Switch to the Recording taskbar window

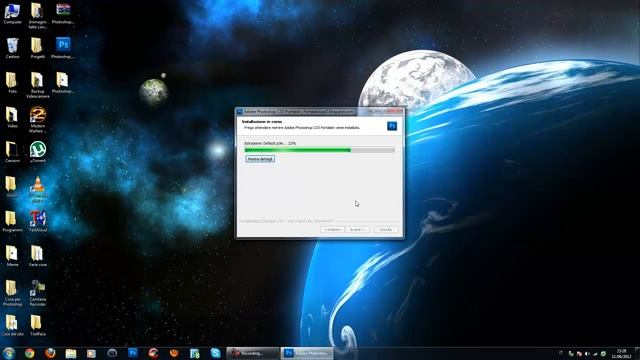[253, 353]
